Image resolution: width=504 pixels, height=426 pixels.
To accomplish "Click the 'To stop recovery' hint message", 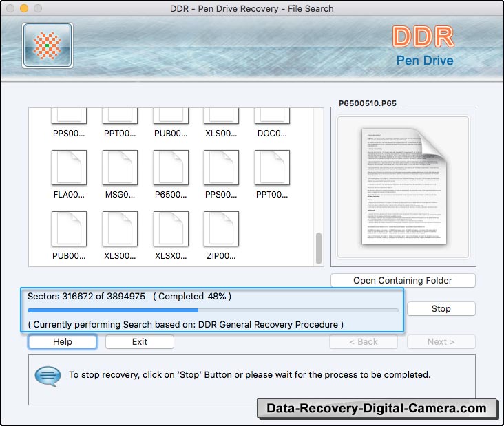I will pos(250,375).
